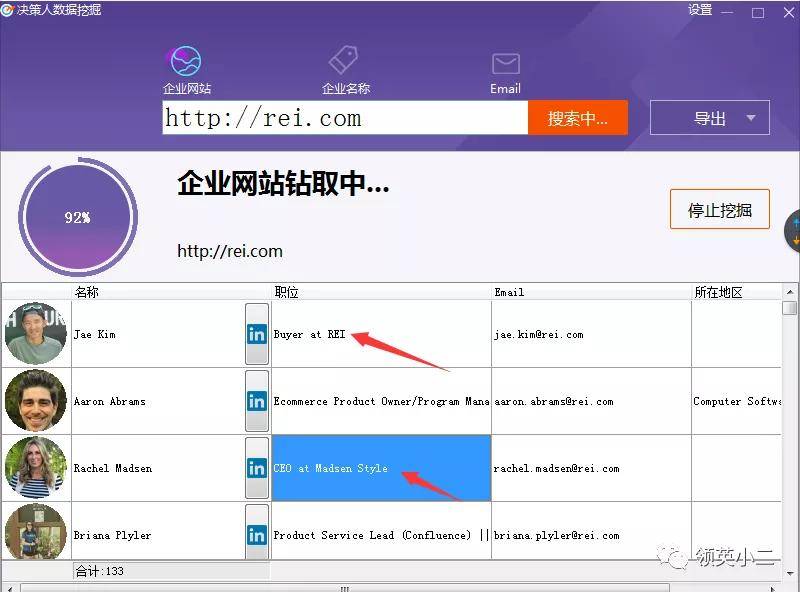Open Aaron Abrams' LinkedIn icon
The height and width of the screenshot is (592, 800).
click(257, 401)
